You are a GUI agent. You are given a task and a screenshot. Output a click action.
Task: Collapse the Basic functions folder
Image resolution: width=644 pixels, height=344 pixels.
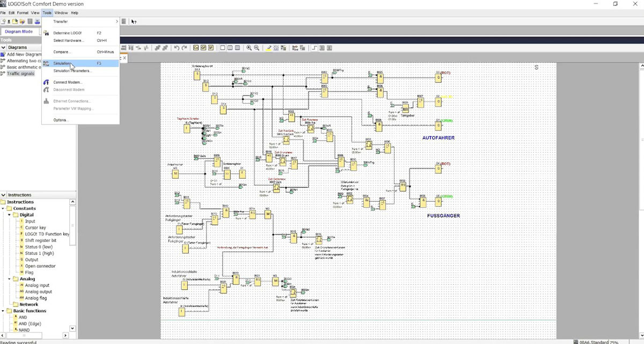point(3,311)
